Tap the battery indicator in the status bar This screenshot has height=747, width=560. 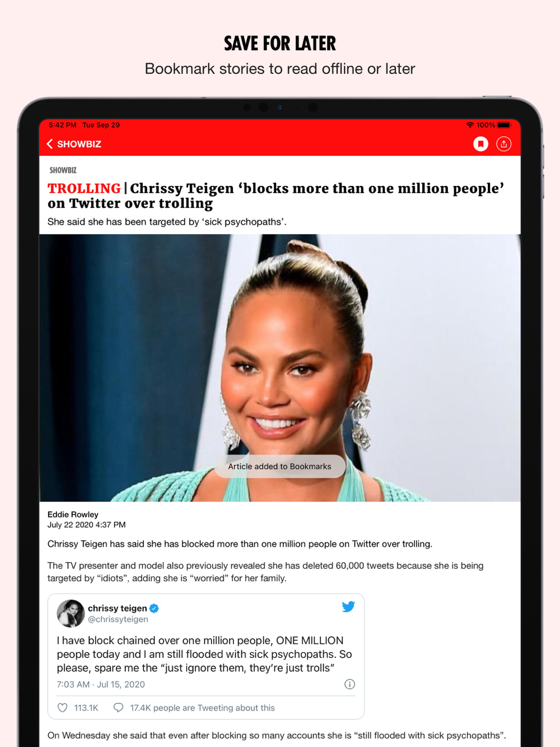[x=504, y=125]
